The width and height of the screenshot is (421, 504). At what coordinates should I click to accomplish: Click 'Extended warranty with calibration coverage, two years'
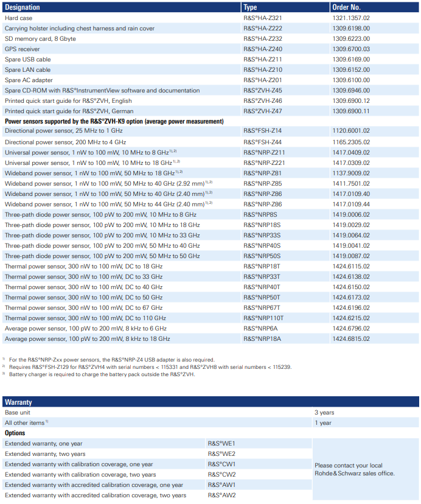coord(80,474)
